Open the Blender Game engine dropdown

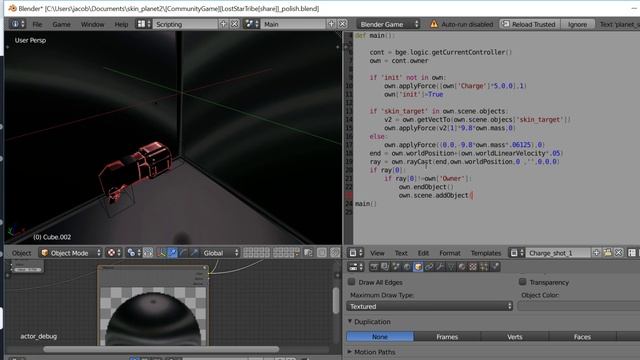(388, 24)
